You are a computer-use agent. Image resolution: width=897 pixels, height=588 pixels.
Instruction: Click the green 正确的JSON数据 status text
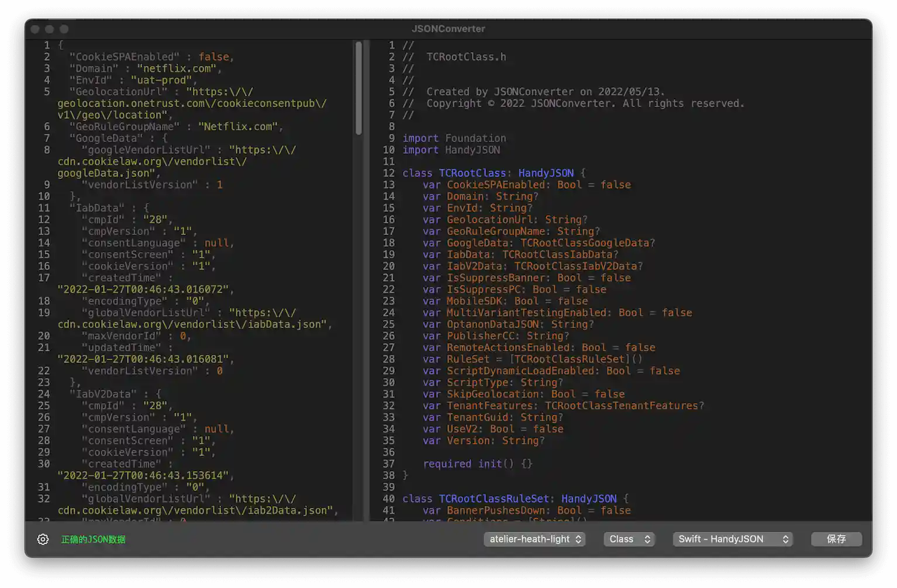(x=93, y=539)
